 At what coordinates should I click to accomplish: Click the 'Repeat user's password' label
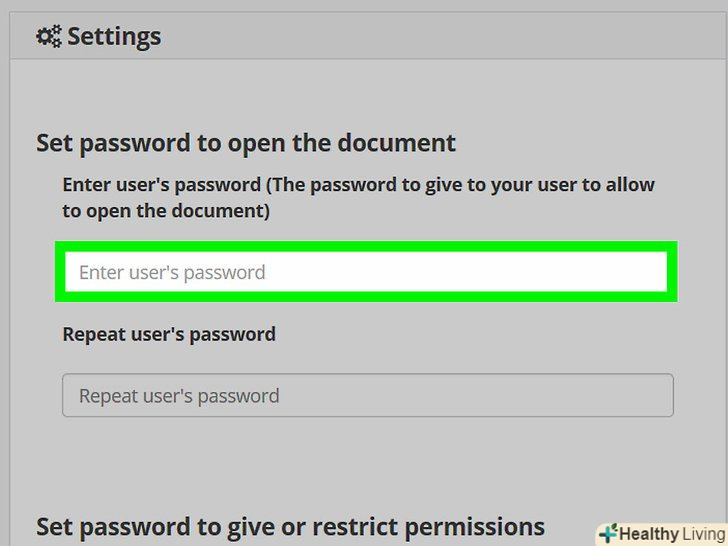169,334
